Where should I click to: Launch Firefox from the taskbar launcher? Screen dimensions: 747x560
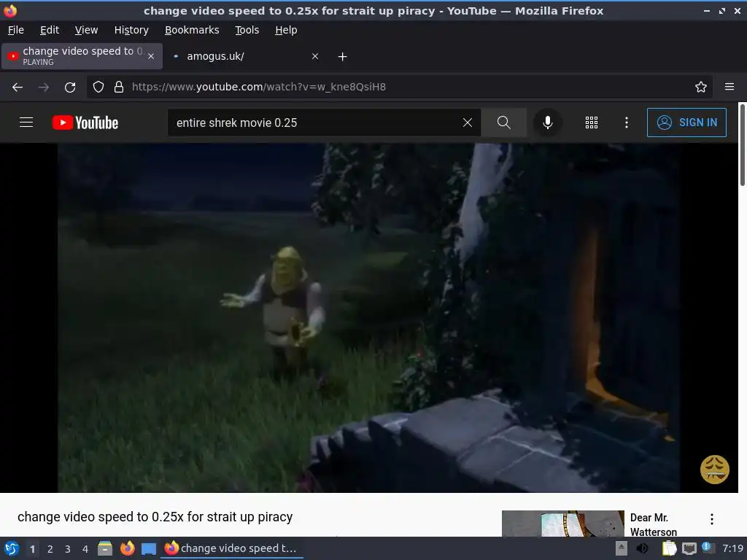pos(127,548)
